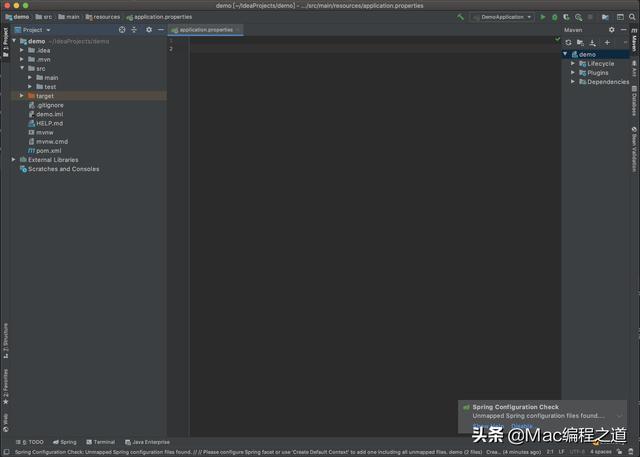Click inside editor line 2
This screenshot has height=457, width=640.
pos(373,49)
